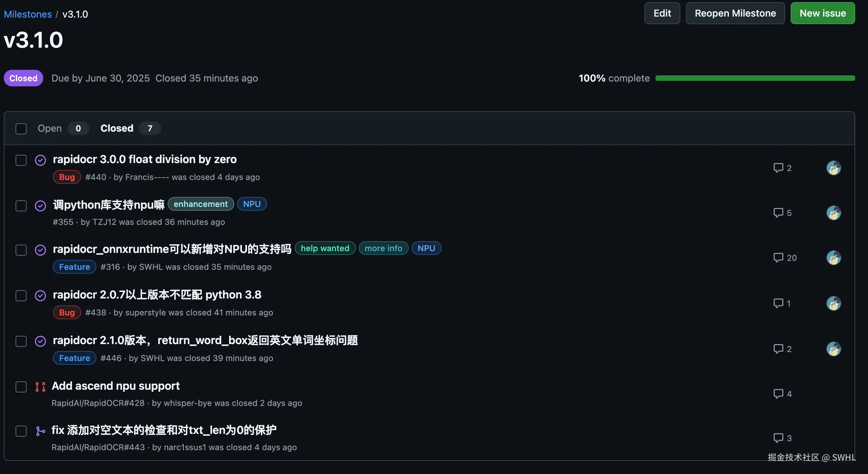This screenshot has height=474, width=868.
Task: Click the Reopen Milestone button
Action: (735, 13)
